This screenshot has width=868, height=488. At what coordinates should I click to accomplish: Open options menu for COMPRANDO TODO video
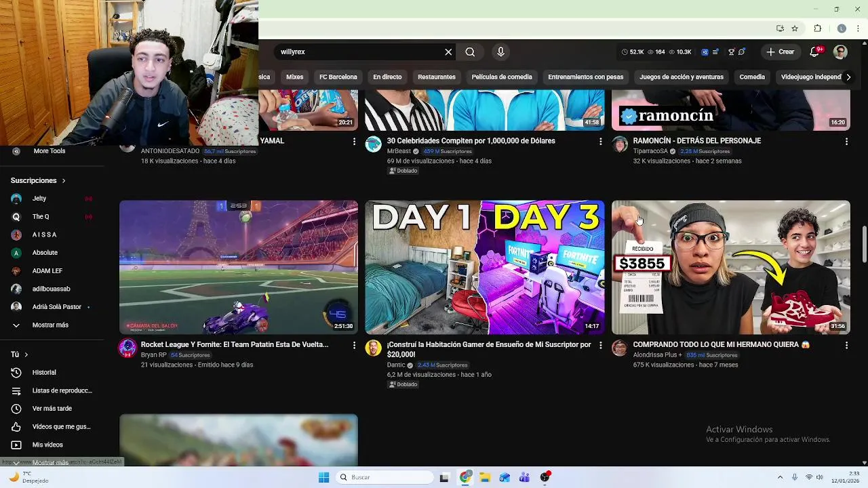pyautogui.click(x=846, y=345)
